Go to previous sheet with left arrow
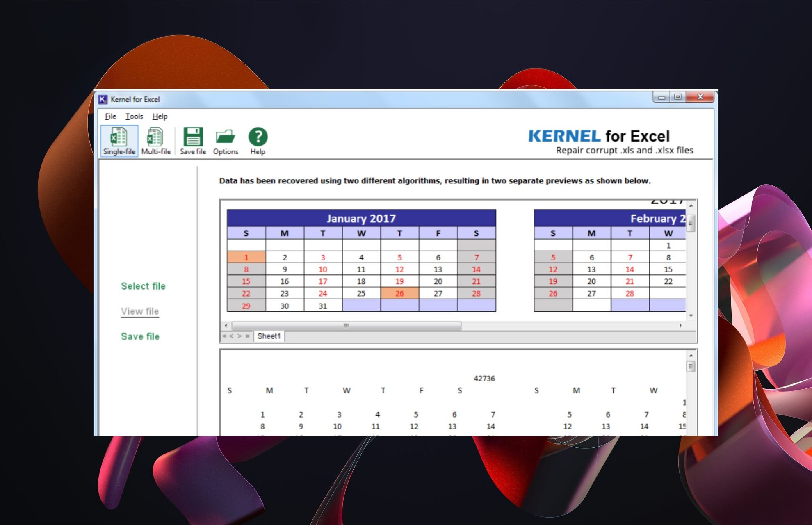Screen dimensions: 812x525 point(232,336)
